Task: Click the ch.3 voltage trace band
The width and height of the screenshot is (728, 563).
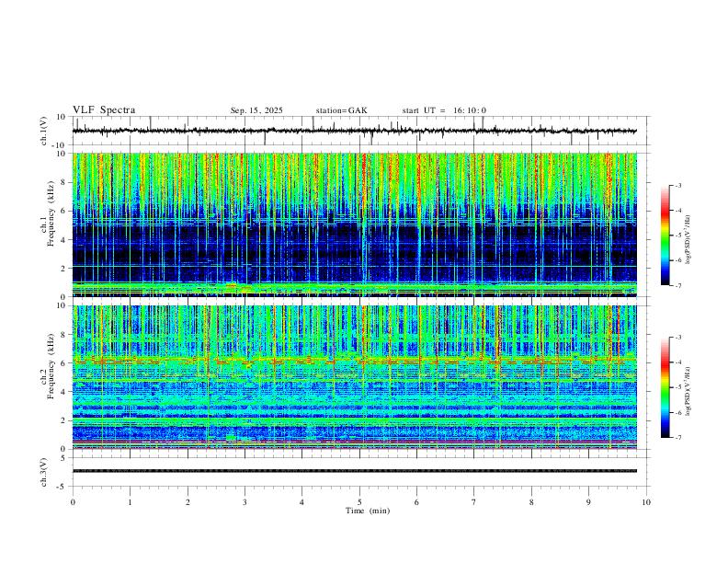Action: (354, 471)
